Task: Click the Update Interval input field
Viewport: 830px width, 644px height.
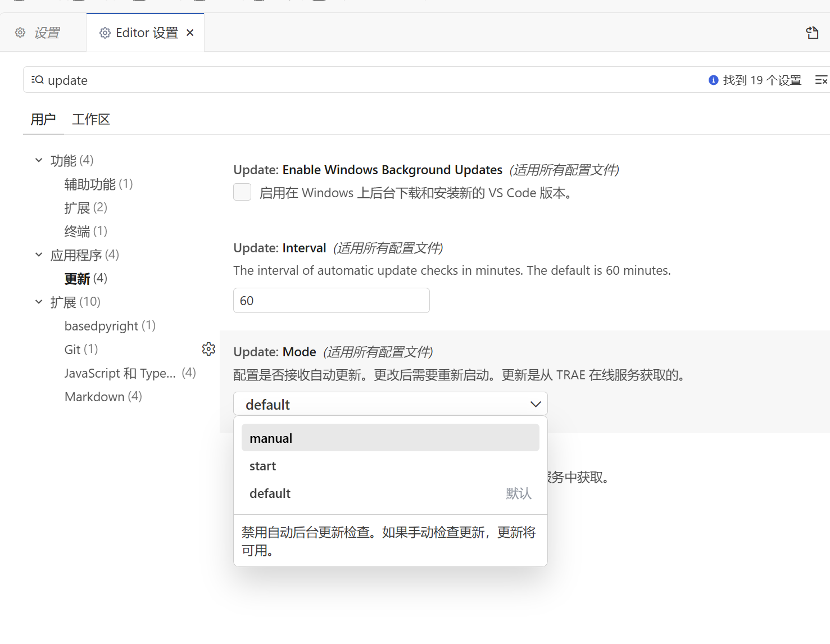Action: pos(332,301)
